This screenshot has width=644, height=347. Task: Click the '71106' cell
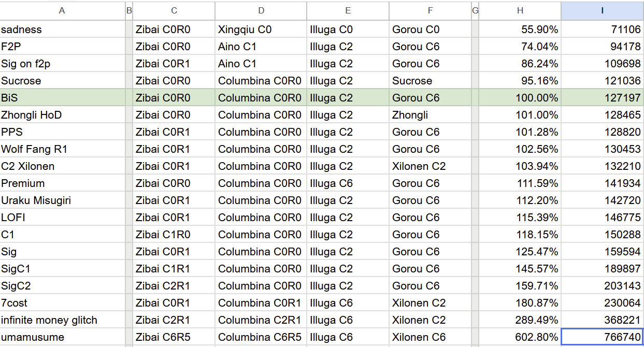tap(602, 30)
